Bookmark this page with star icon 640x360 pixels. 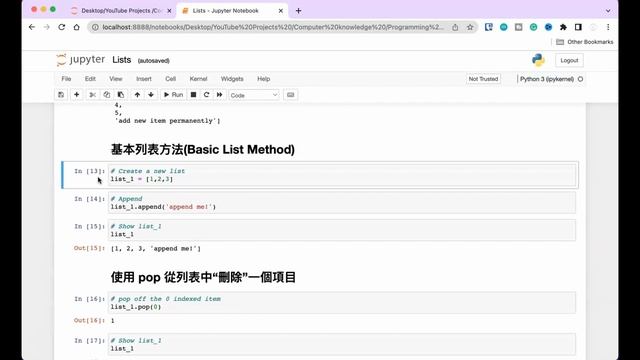click(470, 27)
